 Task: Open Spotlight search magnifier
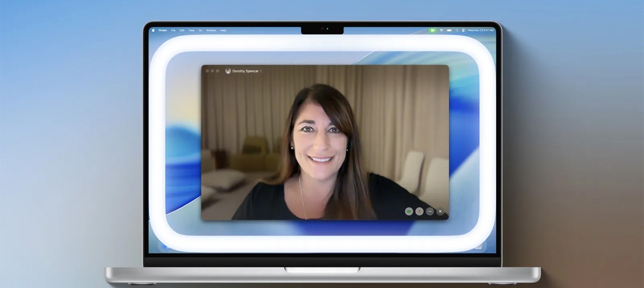(x=457, y=30)
